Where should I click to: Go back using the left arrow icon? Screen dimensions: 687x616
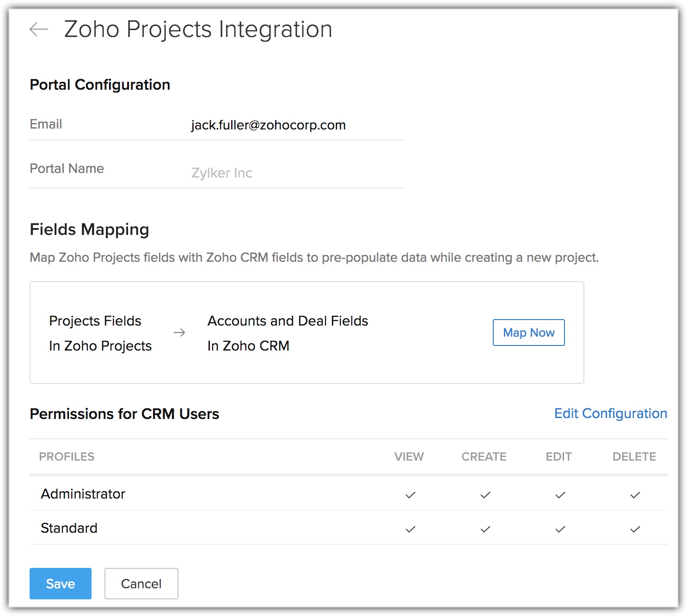click(39, 29)
